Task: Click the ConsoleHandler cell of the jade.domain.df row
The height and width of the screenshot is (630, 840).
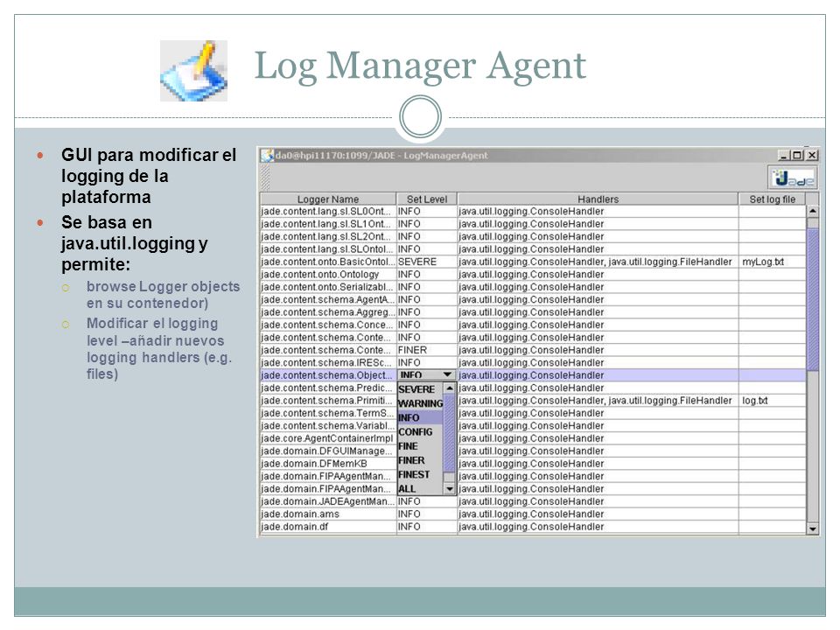Action: [598, 527]
